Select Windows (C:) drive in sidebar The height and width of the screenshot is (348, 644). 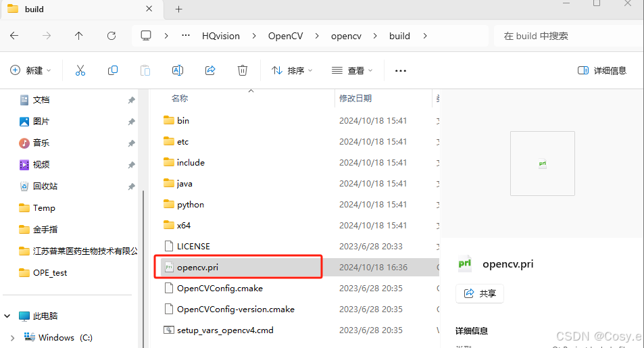click(x=66, y=338)
